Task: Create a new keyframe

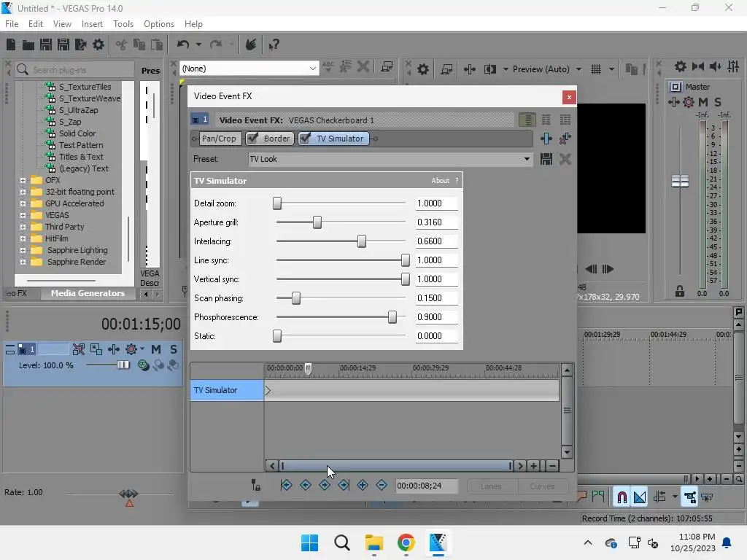Action: (x=363, y=485)
